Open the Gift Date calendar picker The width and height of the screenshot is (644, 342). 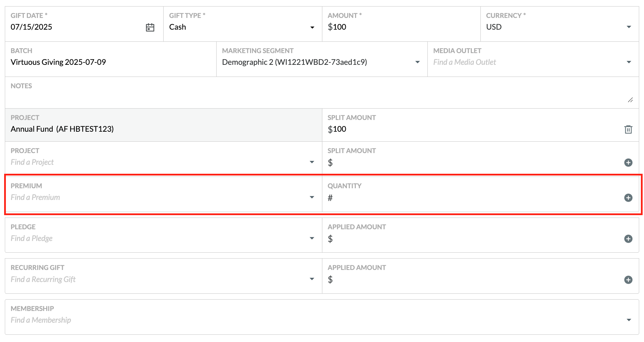click(x=150, y=27)
